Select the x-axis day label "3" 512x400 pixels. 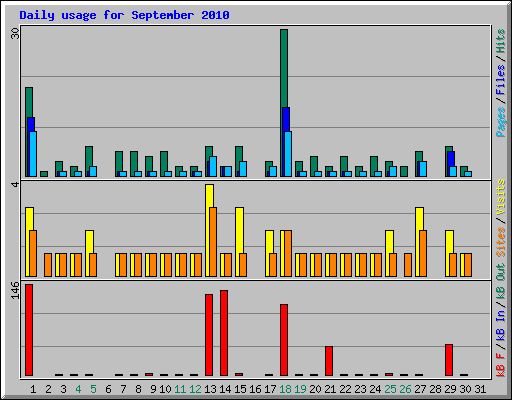63,389
